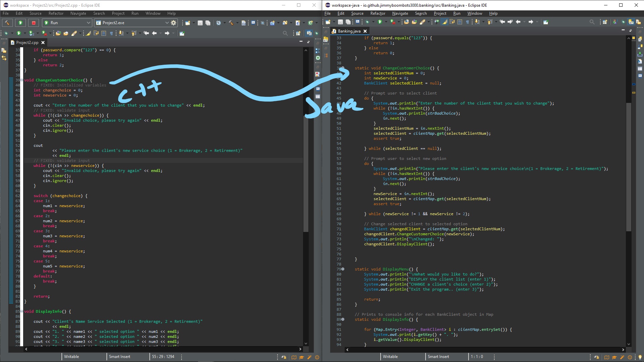Viewport: 644px width, 362px height.
Task: Click the Forward arrow in the C++ window toolbar
Action: (x=167, y=33)
